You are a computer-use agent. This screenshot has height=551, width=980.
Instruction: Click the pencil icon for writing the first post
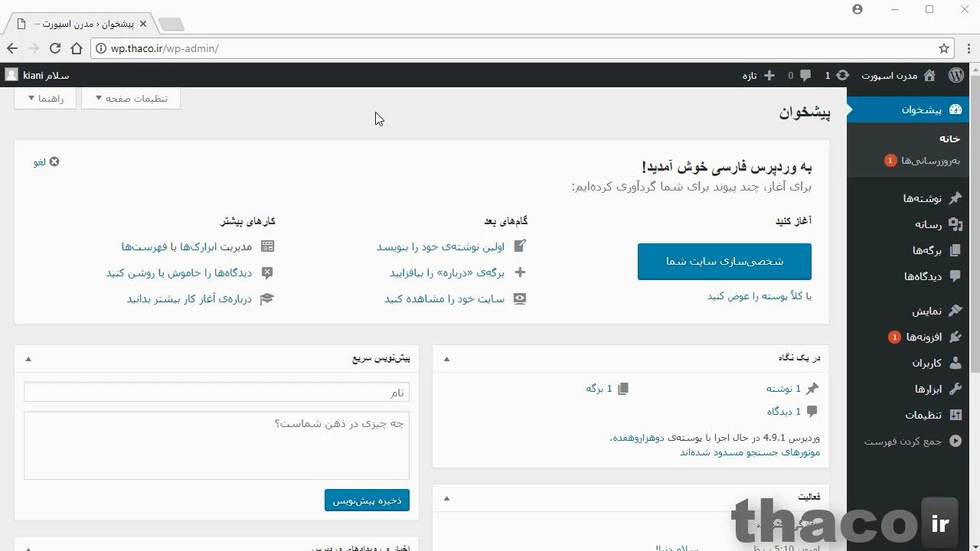(520, 246)
